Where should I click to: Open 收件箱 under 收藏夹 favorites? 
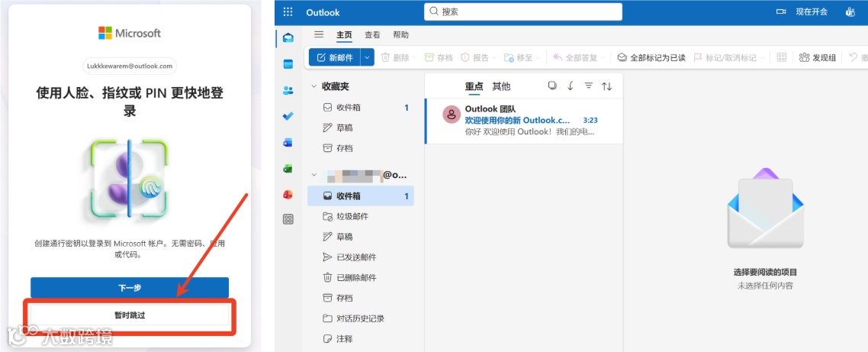[x=360, y=108]
